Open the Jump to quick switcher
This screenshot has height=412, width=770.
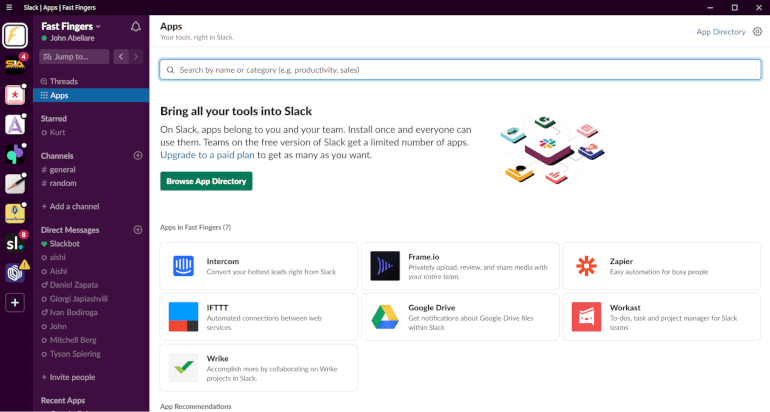click(x=74, y=56)
